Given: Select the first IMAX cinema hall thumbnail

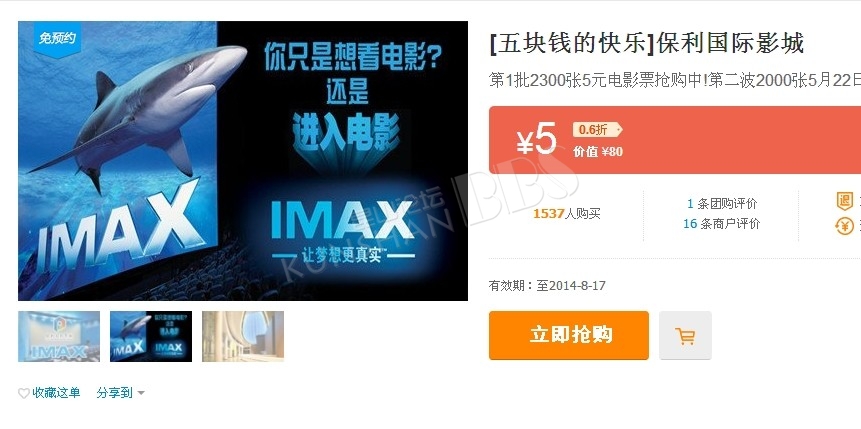Looking at the screenshot, I should [x=59, y=336].
